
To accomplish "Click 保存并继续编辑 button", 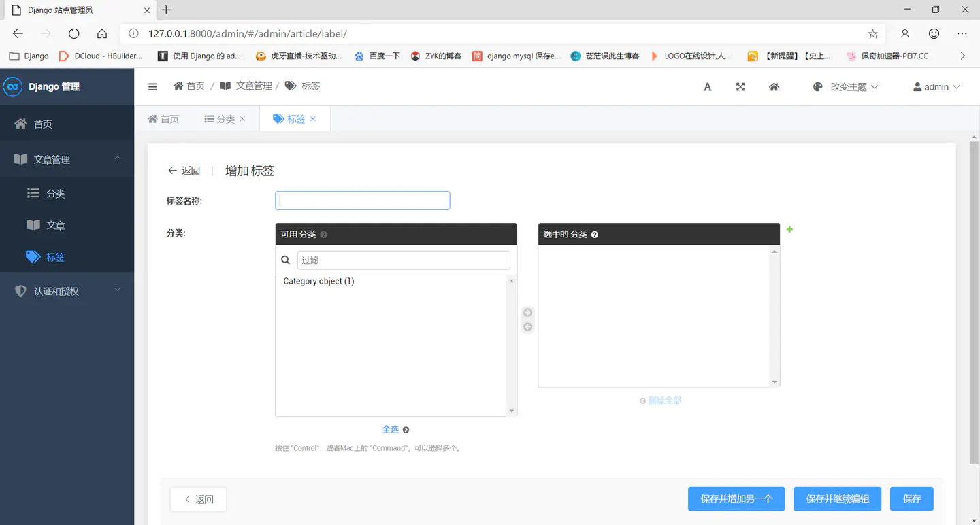I will click(838, 499).
